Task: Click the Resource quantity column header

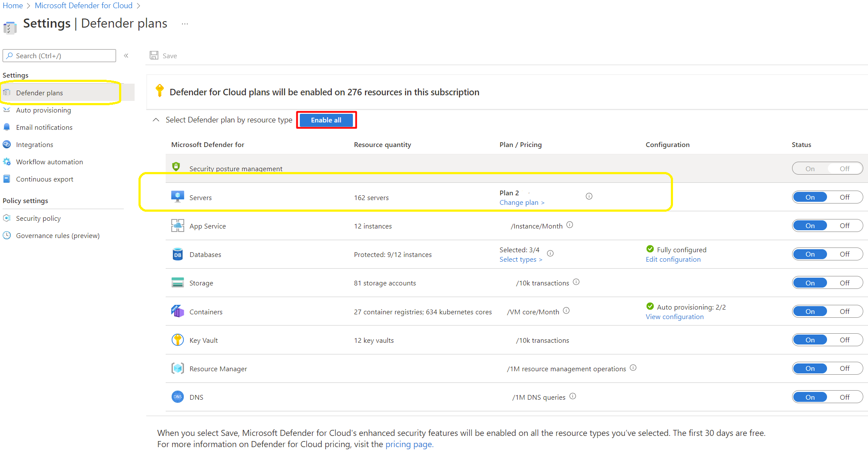Action: (382, 144)
